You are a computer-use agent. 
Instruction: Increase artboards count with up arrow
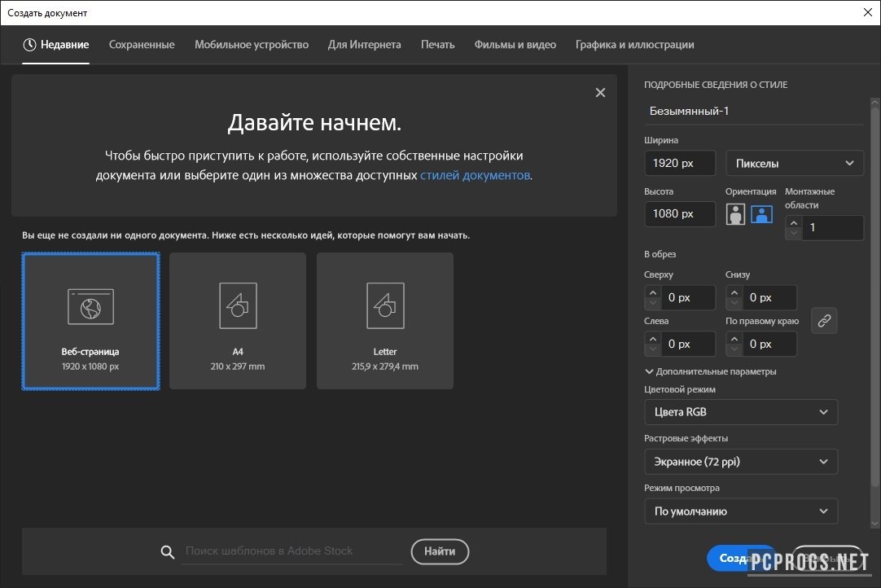[793, 222]
